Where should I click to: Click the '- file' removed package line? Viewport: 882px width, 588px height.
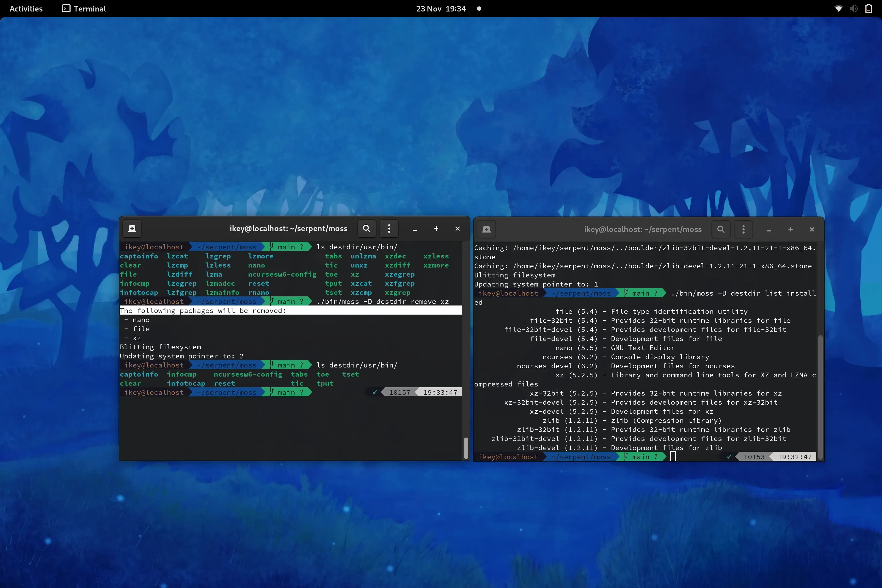[137, 329]
